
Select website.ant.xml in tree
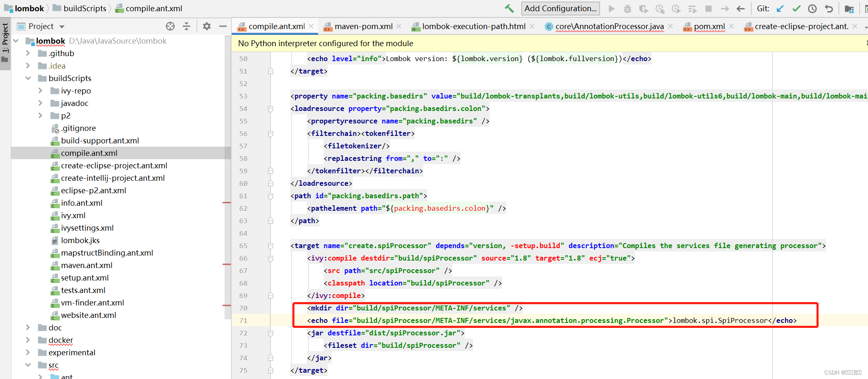click(x=88, y=315)
